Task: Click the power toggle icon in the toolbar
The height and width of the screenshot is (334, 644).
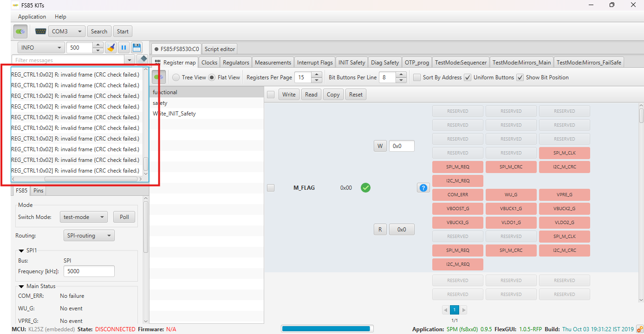Action: (x=20, y=31)
